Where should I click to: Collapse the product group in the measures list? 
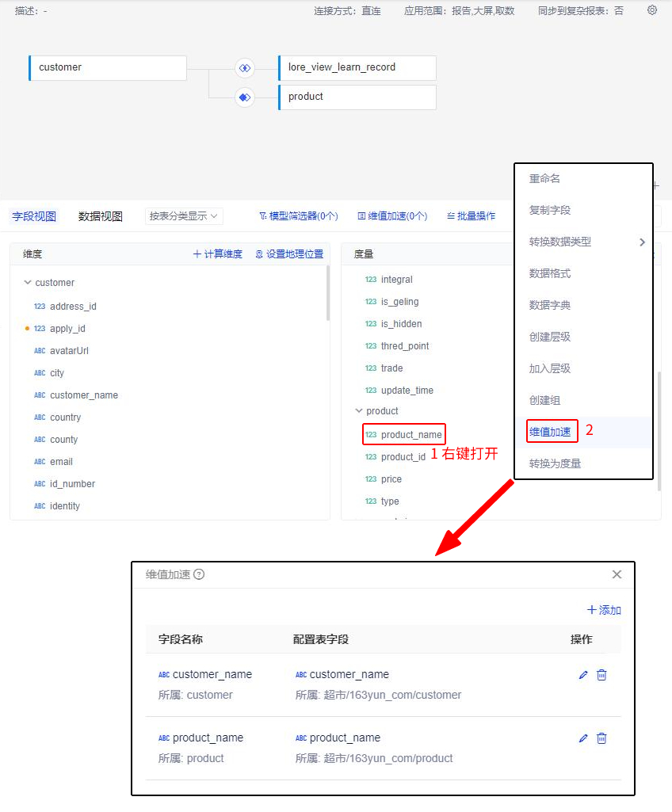click(359, 410)
